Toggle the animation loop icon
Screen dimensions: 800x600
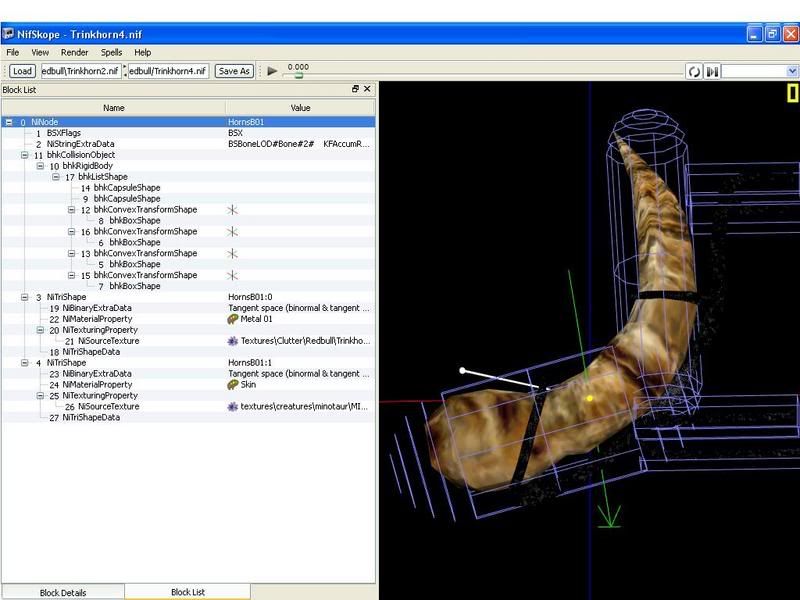[x=694, y=71]
